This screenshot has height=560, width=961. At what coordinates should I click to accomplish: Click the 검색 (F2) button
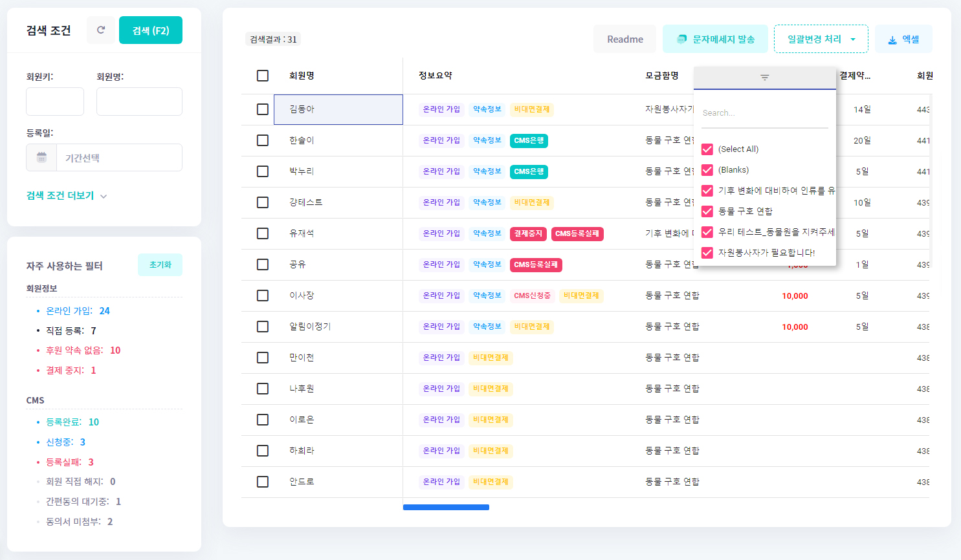click(150, 30)
